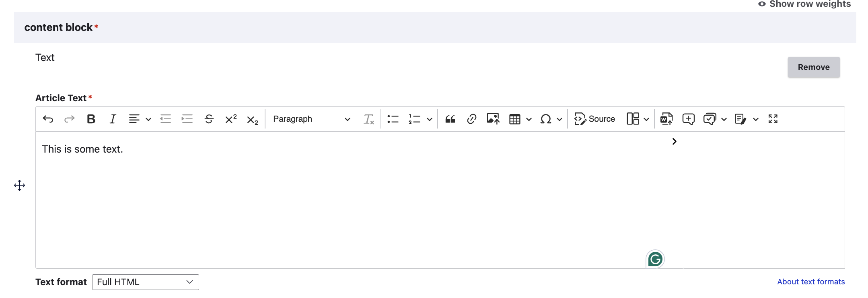Image resolution: width=868 pixels, height=298 pixels.
Task: Open the track changes dropdown arrow
Action: pos(756,119)
